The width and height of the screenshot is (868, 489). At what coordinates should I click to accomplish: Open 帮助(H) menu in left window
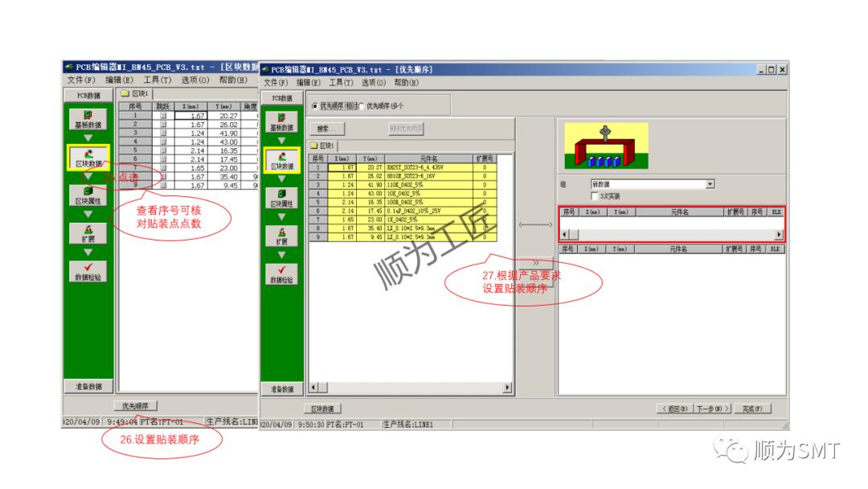pyautogui.click(x=233, y=80)
